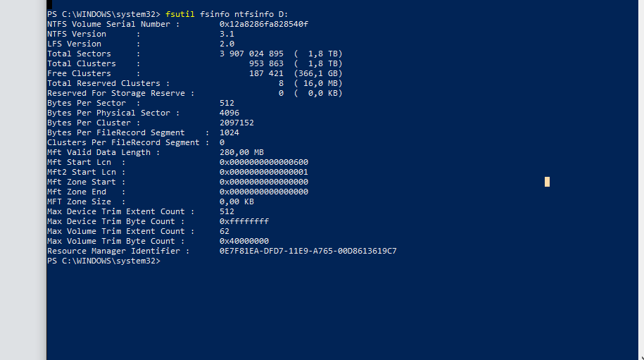Click the LFS Version value 2.0
Viewport: 644px width, 360px height.
click(227, 44)
